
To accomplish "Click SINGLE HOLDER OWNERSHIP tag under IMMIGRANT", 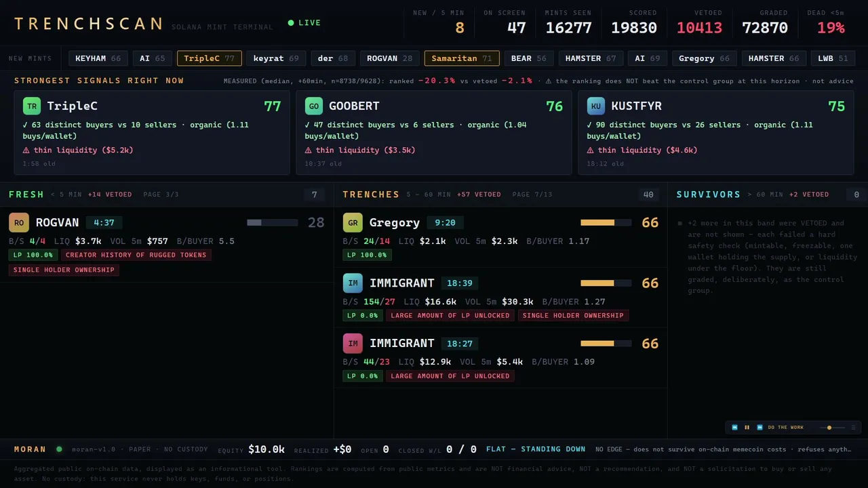I will point(573,315).
